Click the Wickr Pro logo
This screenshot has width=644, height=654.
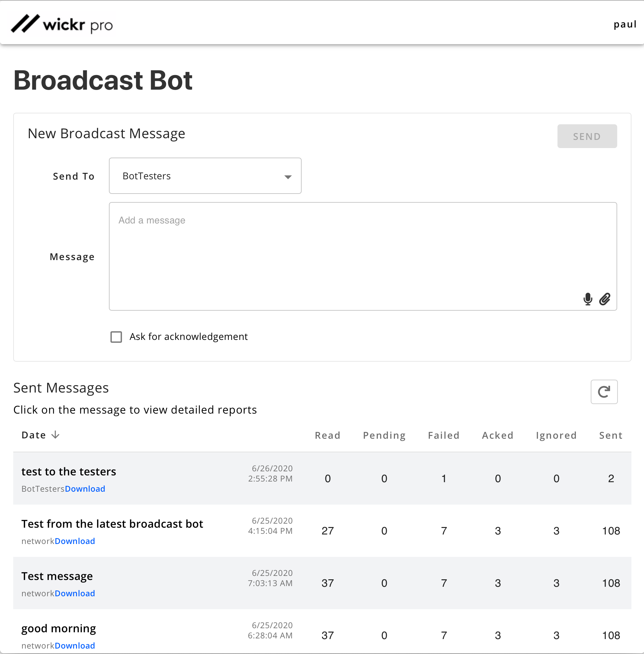(62, 24)
